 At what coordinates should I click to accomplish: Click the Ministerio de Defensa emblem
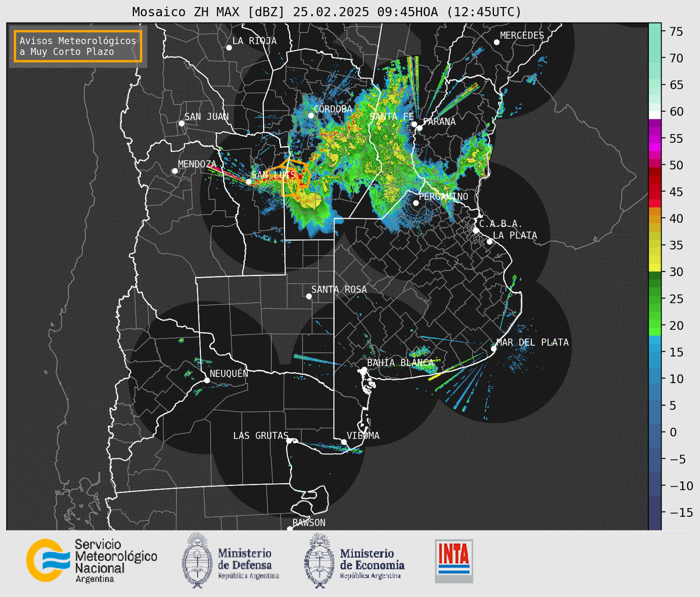[197, 560]
